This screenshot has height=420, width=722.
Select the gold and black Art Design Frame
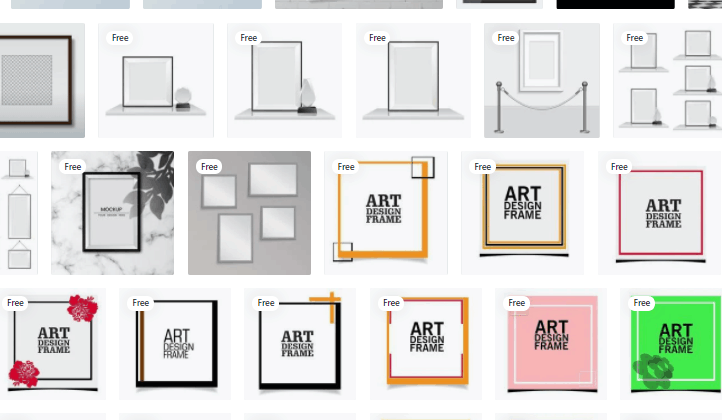522,213
